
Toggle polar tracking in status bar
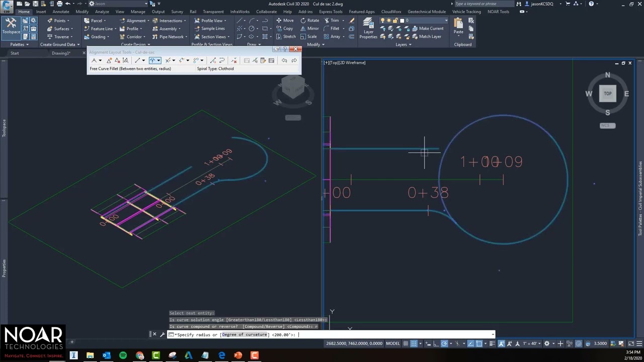pyautogui.click(x=444, y=344)
